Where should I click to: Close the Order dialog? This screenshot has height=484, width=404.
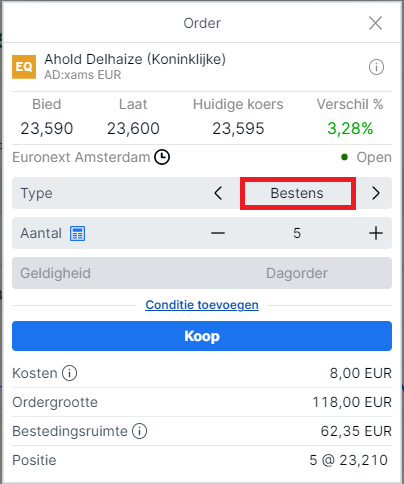pyautogui.click(x=375, y=23)
